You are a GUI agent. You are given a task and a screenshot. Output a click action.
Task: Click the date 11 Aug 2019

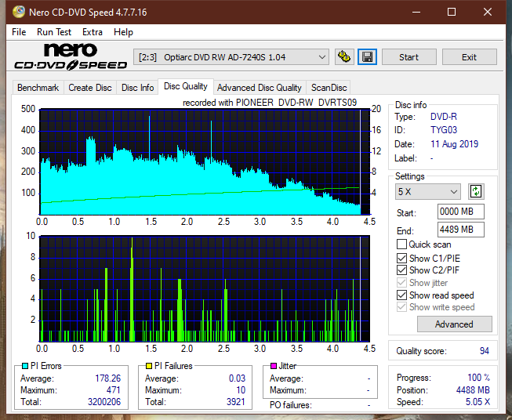click(x=454, y=144)
